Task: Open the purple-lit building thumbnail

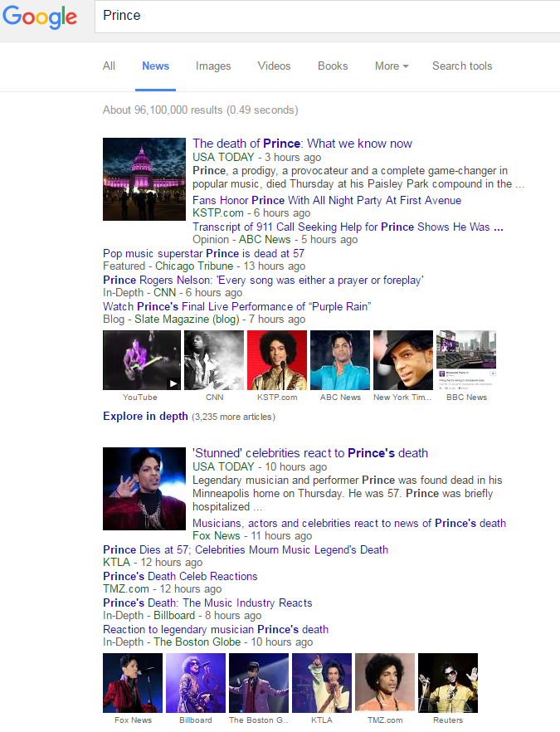Action: (144, 179)
